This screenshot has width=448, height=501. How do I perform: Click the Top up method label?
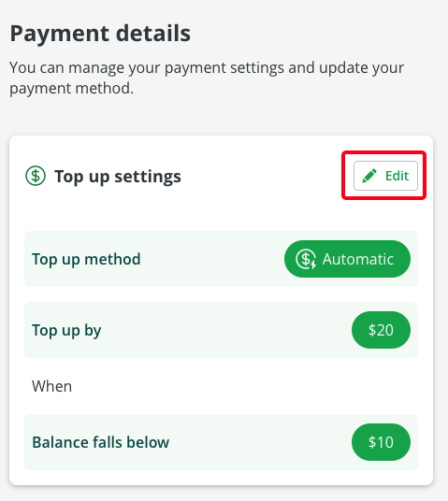[x=86, y=259]
